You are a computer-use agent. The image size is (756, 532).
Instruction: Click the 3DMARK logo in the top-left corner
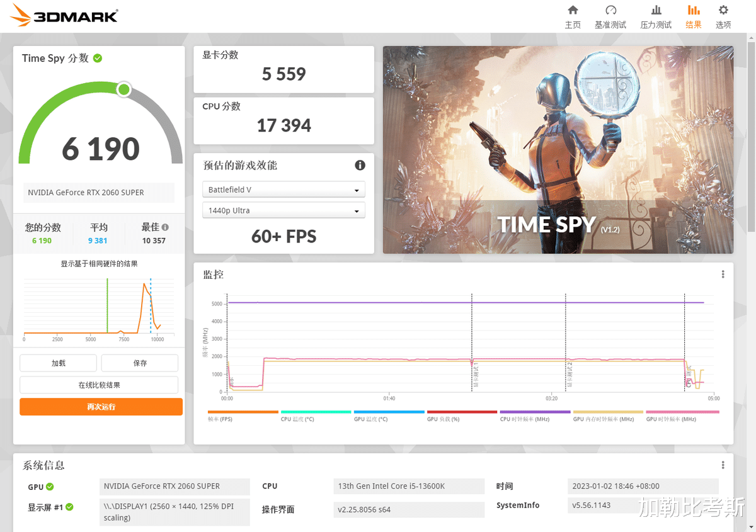click(x=63, y=14)
